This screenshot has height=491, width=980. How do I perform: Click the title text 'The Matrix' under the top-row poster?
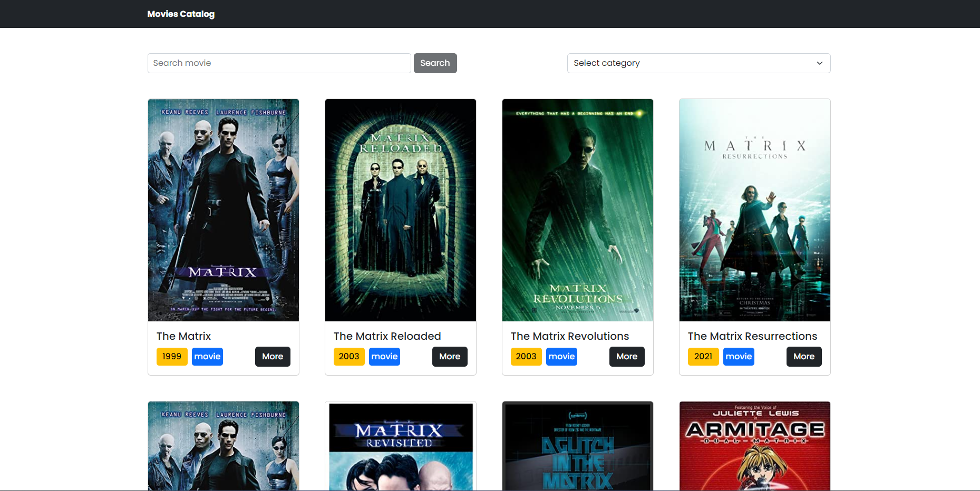pyautogui.click(x=183, y=336)
